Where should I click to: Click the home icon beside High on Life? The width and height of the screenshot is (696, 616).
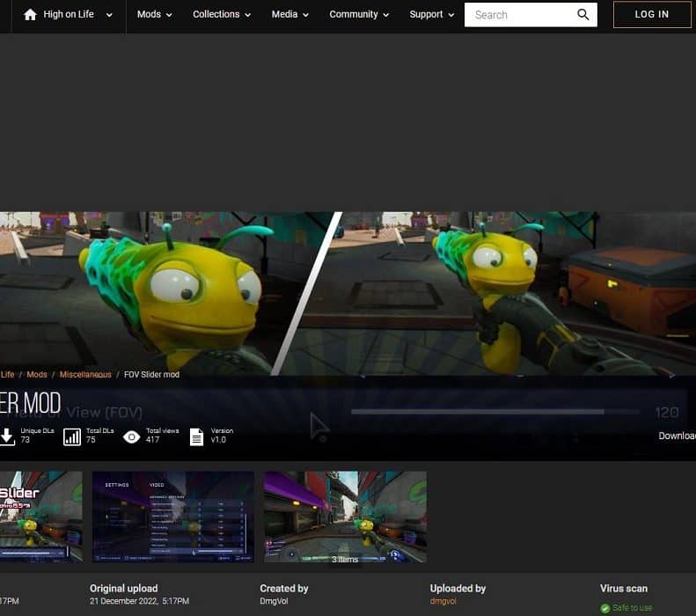coord(30,15)
